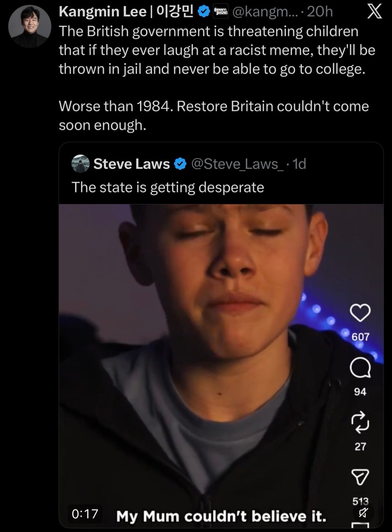Click the Steve Laws display name
Screen dimensions: 392x532
(131, 164)
